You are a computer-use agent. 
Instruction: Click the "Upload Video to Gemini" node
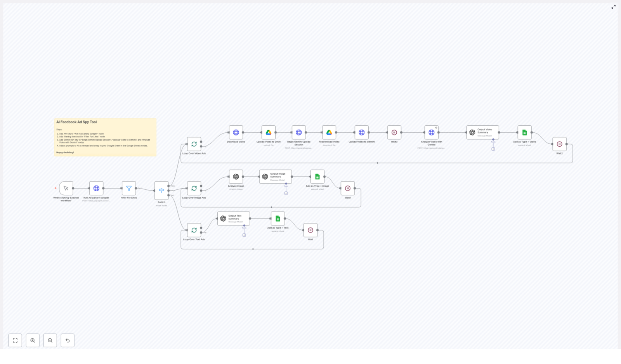pos(361,132)
